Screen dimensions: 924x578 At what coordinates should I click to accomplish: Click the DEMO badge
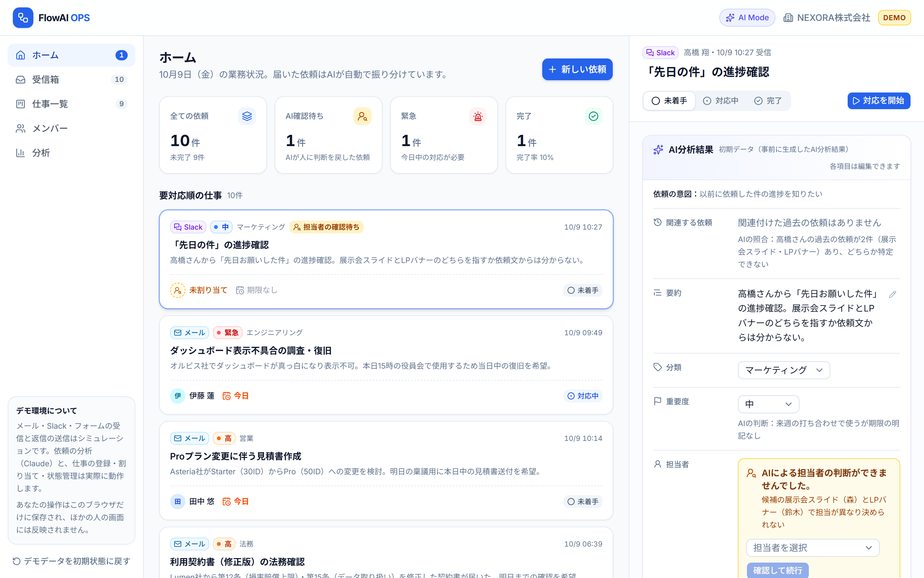coord(894,18)
